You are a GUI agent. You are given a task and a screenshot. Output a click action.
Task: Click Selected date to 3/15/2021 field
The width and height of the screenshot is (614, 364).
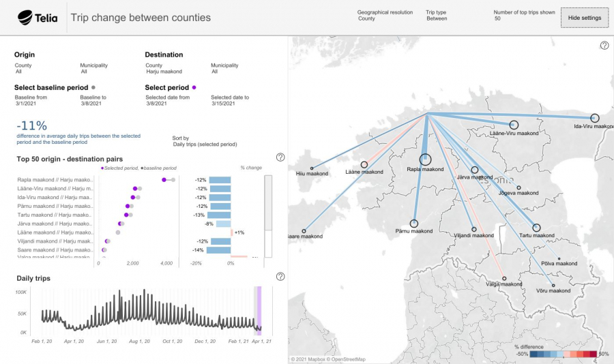(223, 104)
